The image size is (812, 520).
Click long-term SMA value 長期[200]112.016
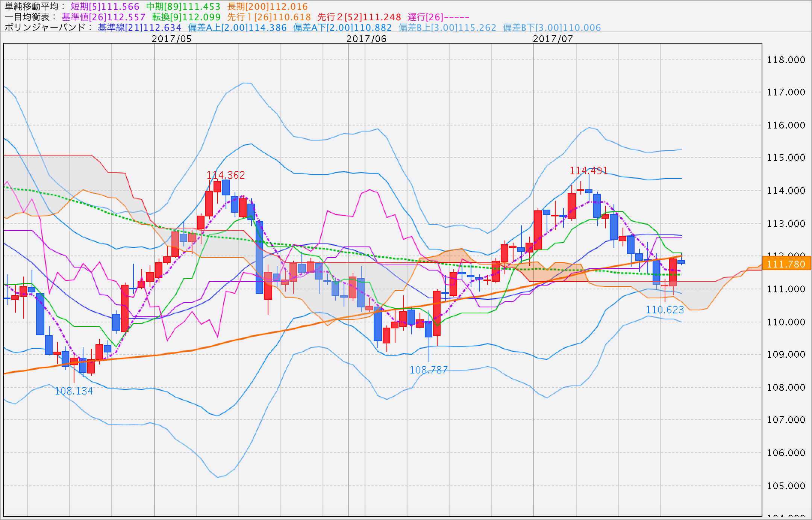click(267, 6)
